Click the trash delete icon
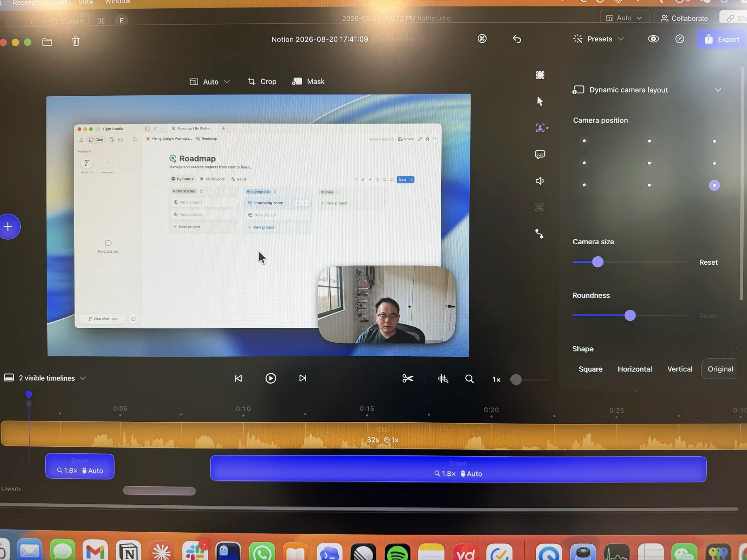The image size is (747, 560). pos(76,41)
